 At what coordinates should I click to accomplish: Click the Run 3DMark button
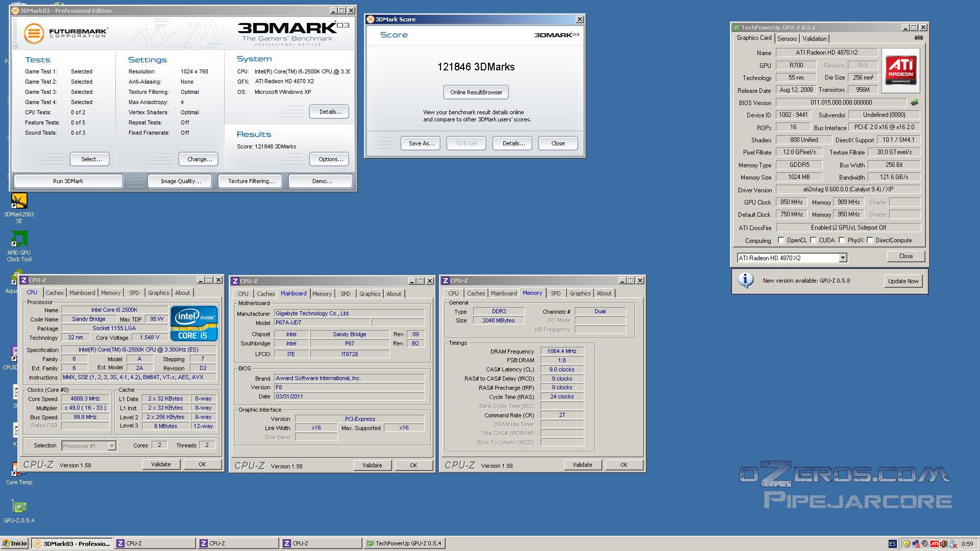click(x=68, y=181)
